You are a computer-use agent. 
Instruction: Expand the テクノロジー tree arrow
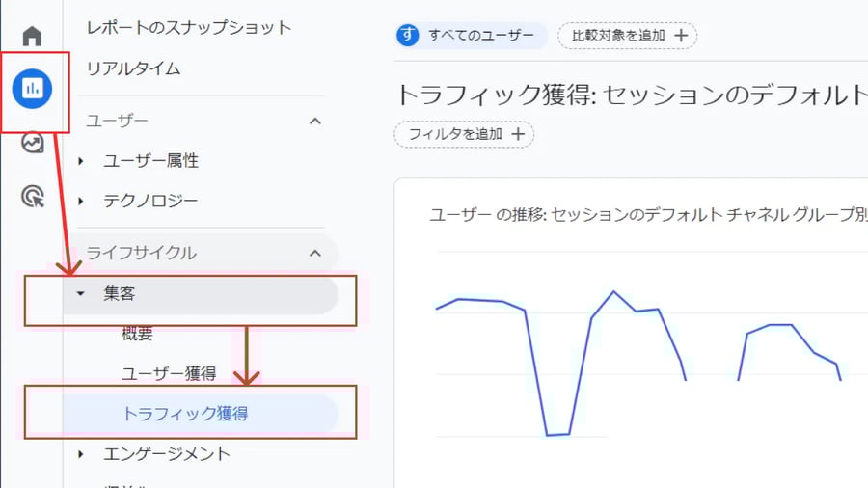click(81, 201)
